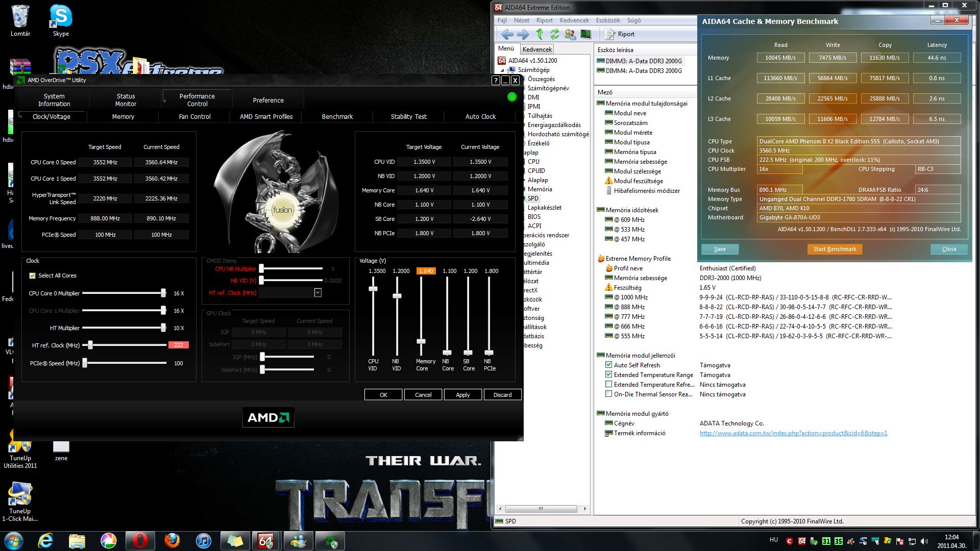
Task: Switch to AIDA64 taskbar button
Action: pyautogui.click(x=266, y=541)
